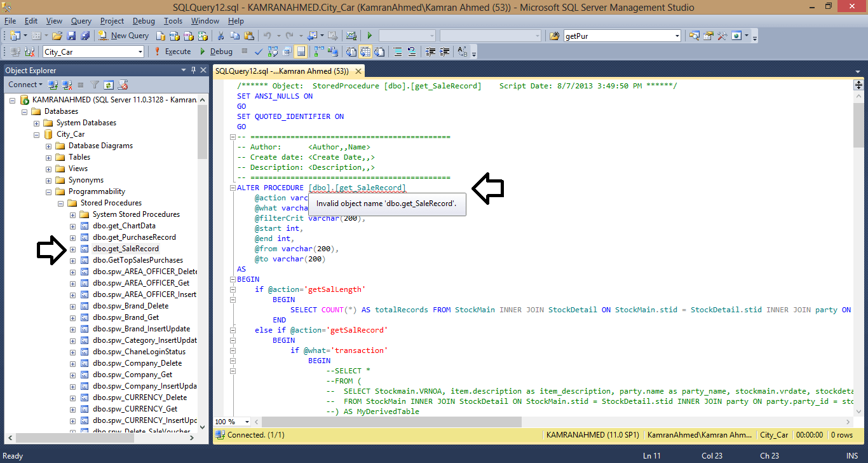Click the Decrease Indent icon

pos(431,52)
